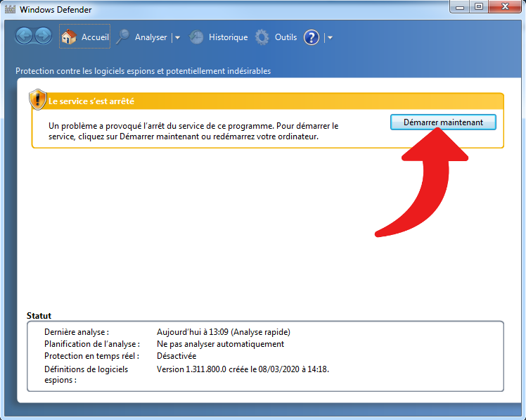Open the Outils section

coord(286,37)
